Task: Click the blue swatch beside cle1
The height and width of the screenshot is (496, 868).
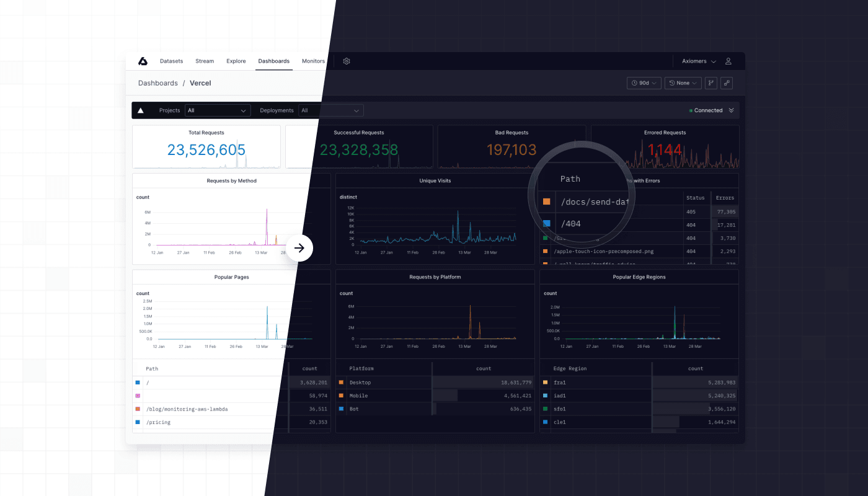Action: [x=545, y=422]
